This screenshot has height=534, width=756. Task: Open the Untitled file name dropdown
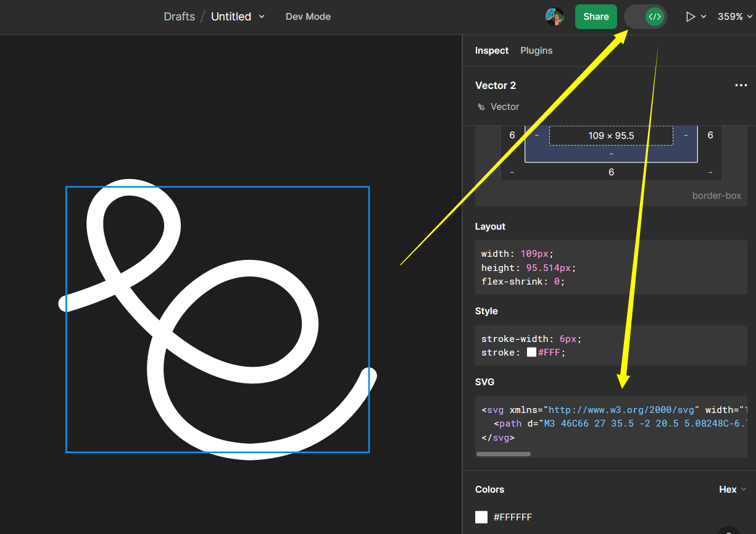click(262, 17)
